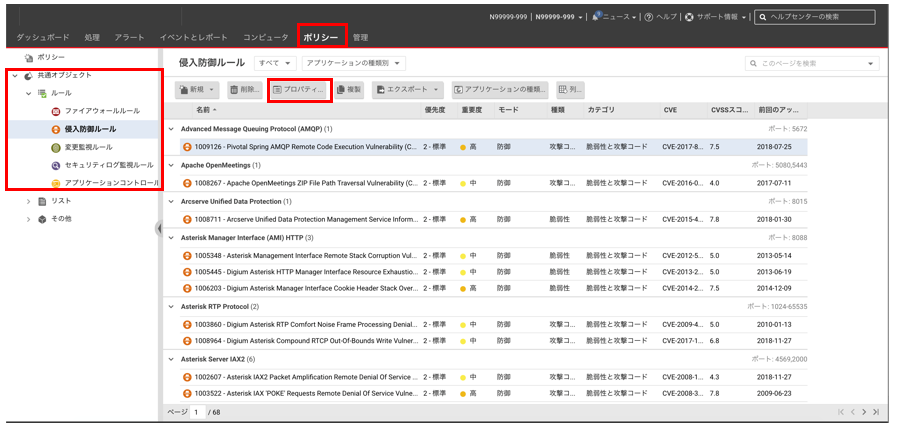Open セキュリティログ監視ルール in the sidebar
The image size is (899, 431).
(108, 165)
